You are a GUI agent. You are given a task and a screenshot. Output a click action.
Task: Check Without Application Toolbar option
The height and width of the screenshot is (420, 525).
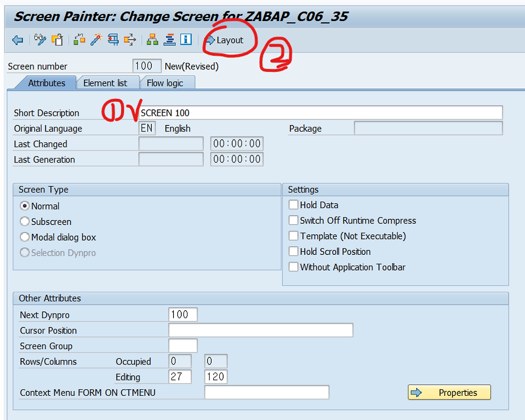click(294, 267)
